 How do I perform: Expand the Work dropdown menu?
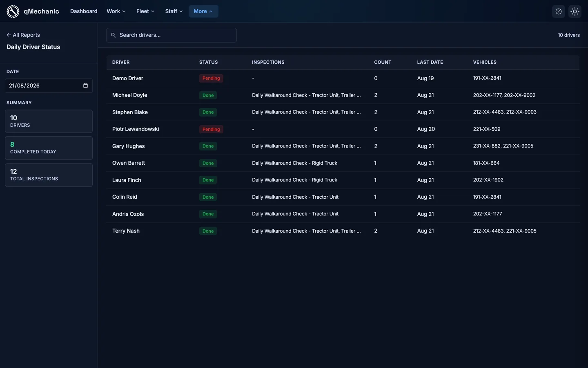(x=116, y=11)
